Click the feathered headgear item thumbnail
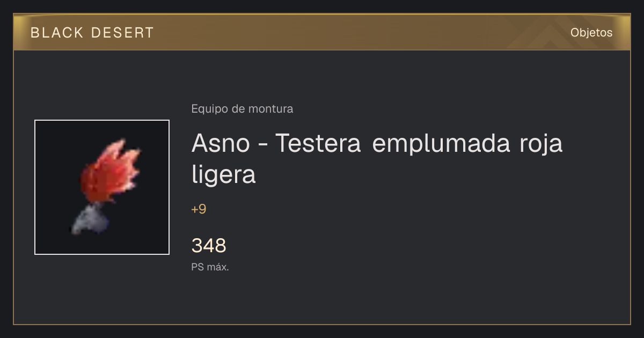 (x=102, y=187)
